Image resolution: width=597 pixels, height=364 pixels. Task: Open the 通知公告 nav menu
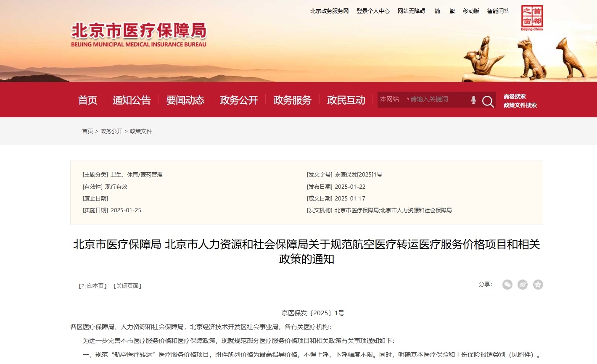132,100
